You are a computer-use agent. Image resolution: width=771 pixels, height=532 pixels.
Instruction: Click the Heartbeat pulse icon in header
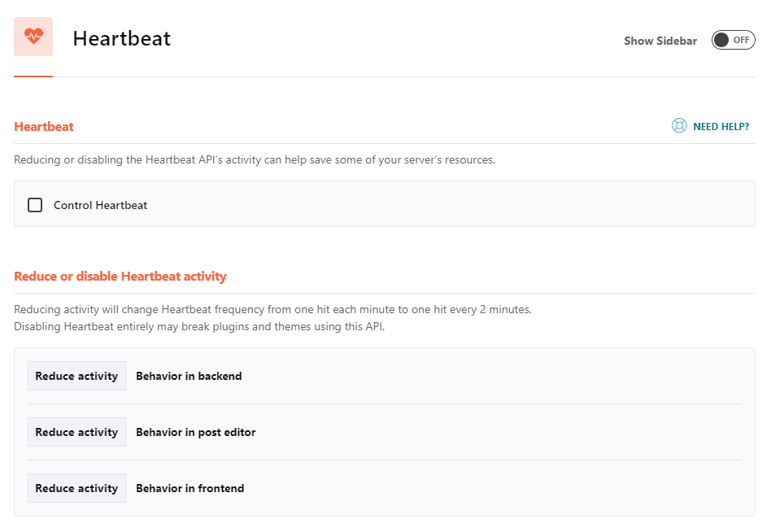tap(33, 37)
